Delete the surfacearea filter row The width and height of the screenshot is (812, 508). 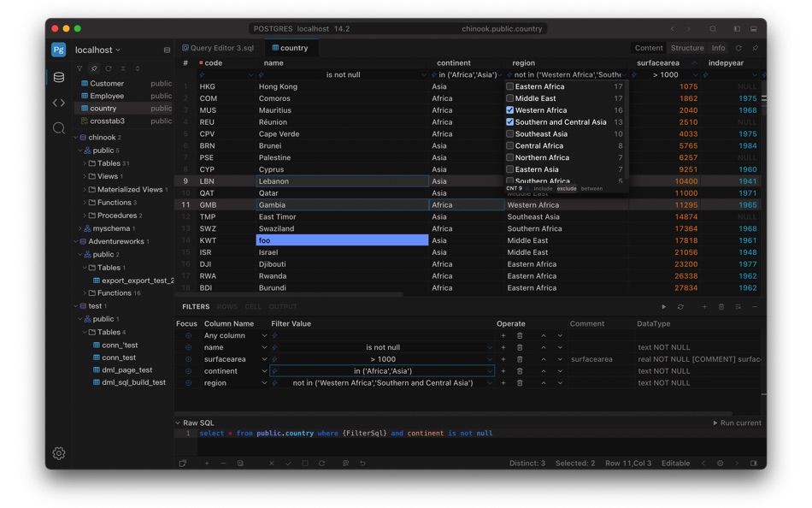(520, 359)
